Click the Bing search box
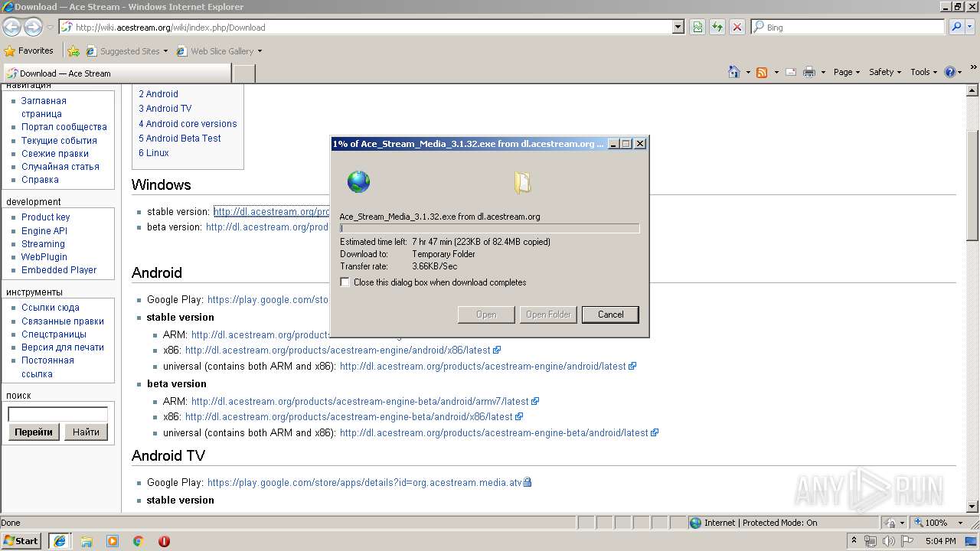980x551 pixels. point(848,27)
